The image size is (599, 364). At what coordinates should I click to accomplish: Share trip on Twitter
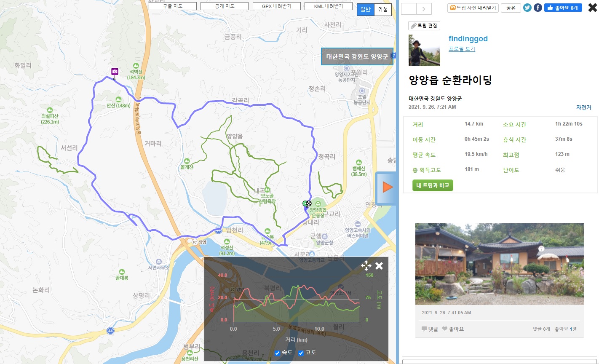point(527,8)
